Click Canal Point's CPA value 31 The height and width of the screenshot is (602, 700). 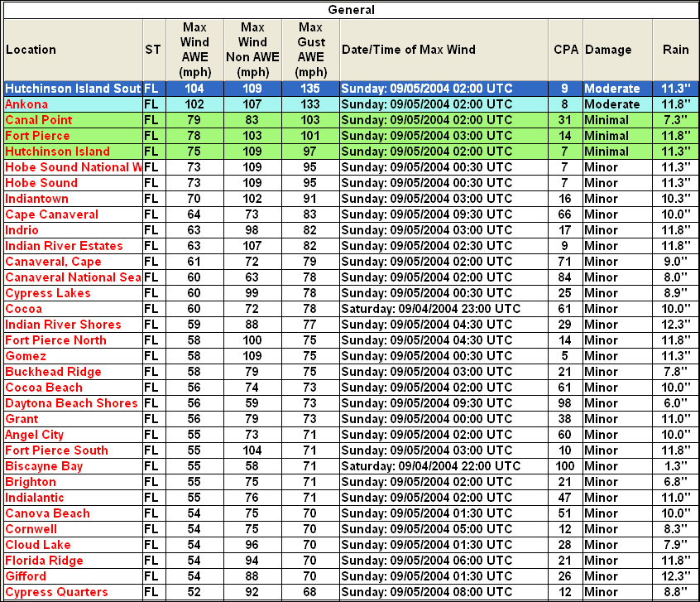pyautogui.click(x=565, y=120)
